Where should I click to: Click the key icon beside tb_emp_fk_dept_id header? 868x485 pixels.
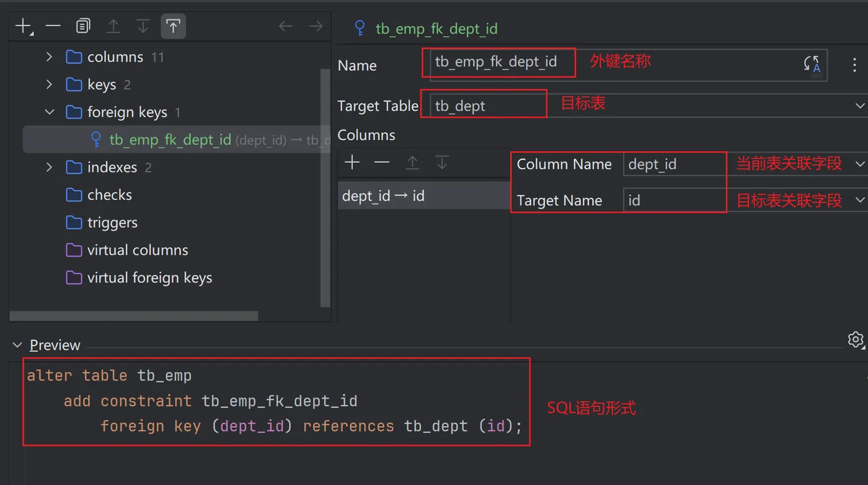click(x=360, y=29)
